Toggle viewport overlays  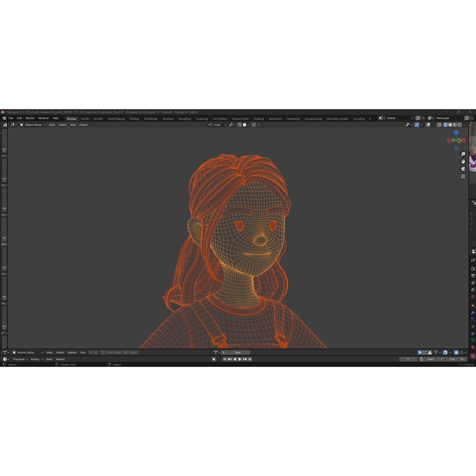pos(428,125)
